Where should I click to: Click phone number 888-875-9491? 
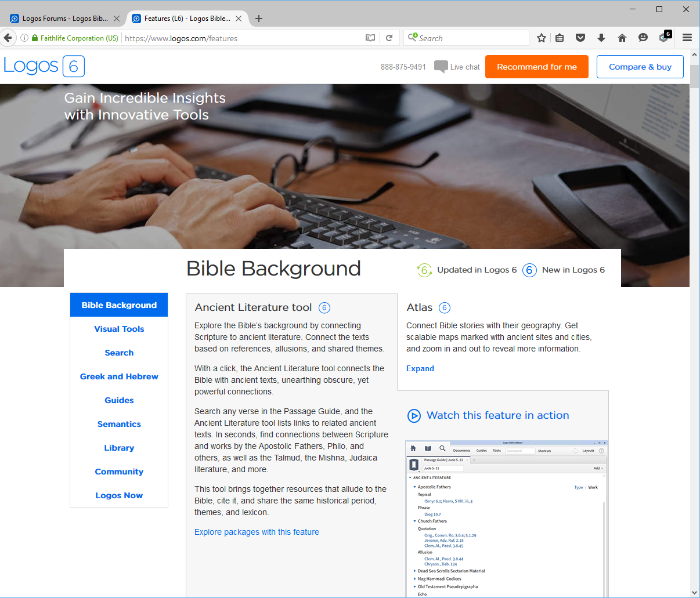point(403,67)
